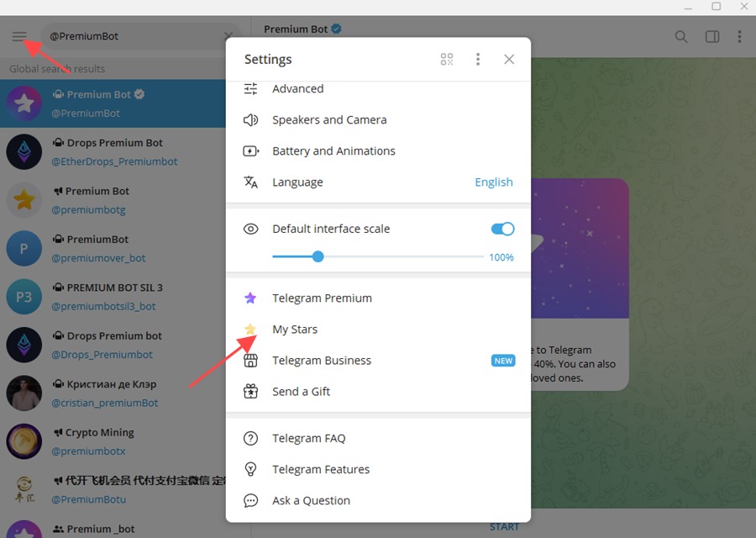
Task: Click the Advanced sliders icon
Action: pyautogui.click(x=250, y=89)
